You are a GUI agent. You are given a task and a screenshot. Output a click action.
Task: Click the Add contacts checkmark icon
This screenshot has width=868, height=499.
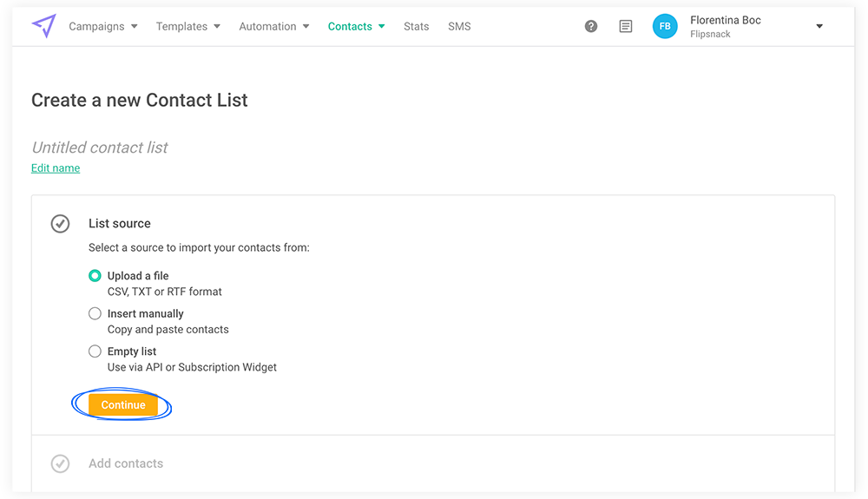tap(61, 463)
